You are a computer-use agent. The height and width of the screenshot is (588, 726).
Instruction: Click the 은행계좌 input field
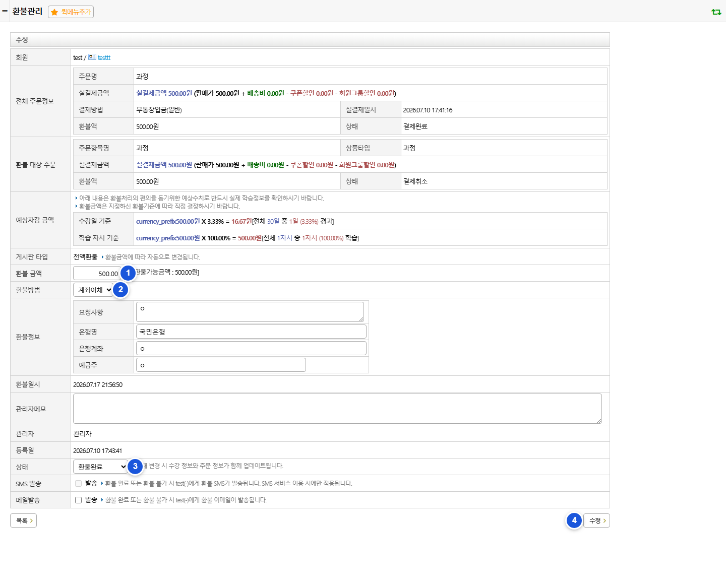(x=251, y=348)
